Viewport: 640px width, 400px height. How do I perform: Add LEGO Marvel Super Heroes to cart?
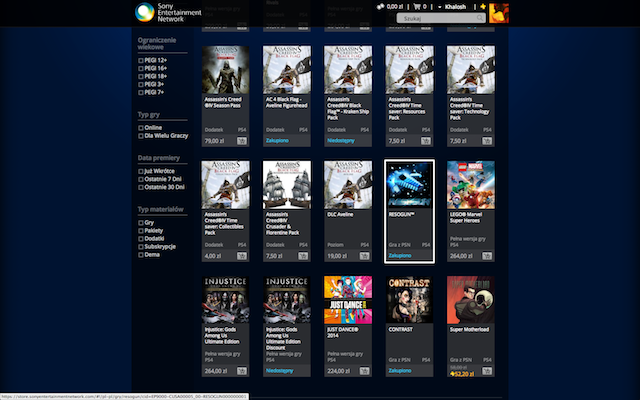click(x=487, y=255)
